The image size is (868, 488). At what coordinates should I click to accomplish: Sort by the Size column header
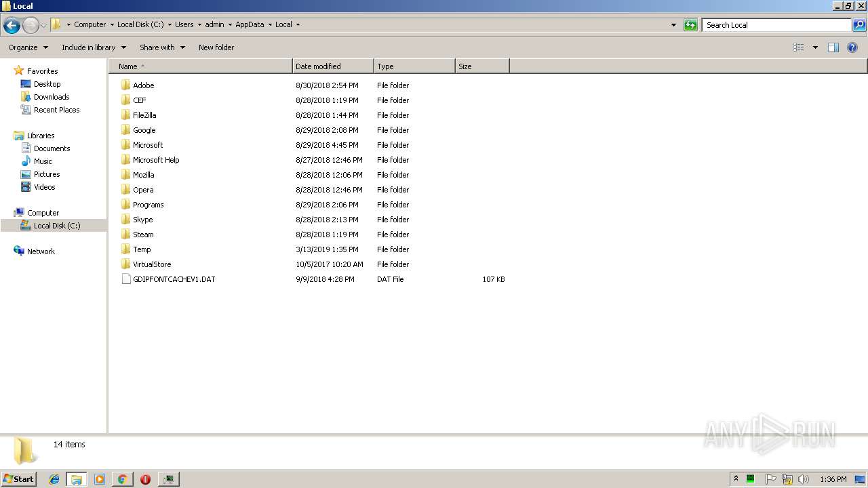[x=482, y=66]
